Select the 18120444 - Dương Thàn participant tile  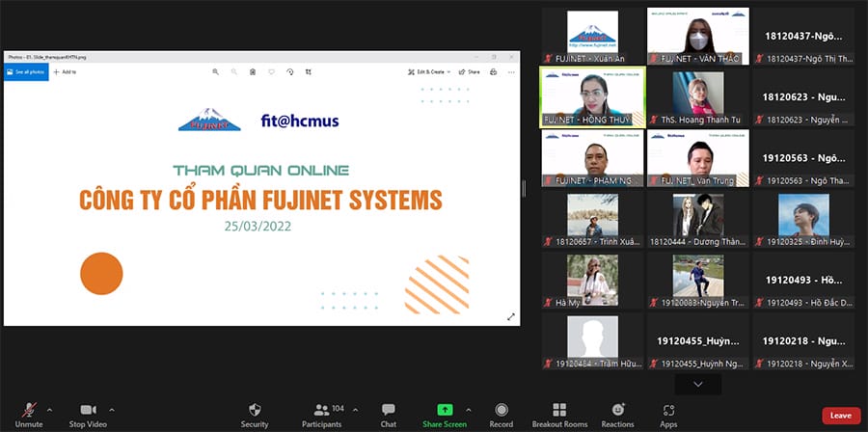click(698, 220)
